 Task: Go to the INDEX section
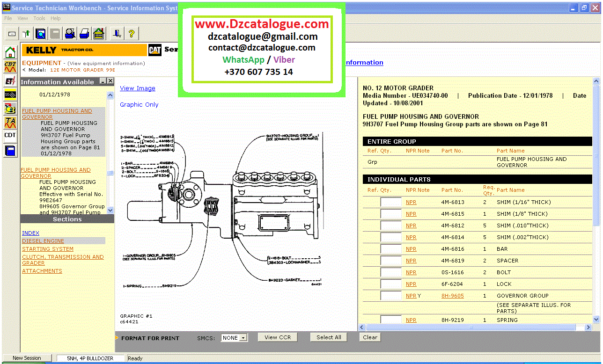pos(30,233)
